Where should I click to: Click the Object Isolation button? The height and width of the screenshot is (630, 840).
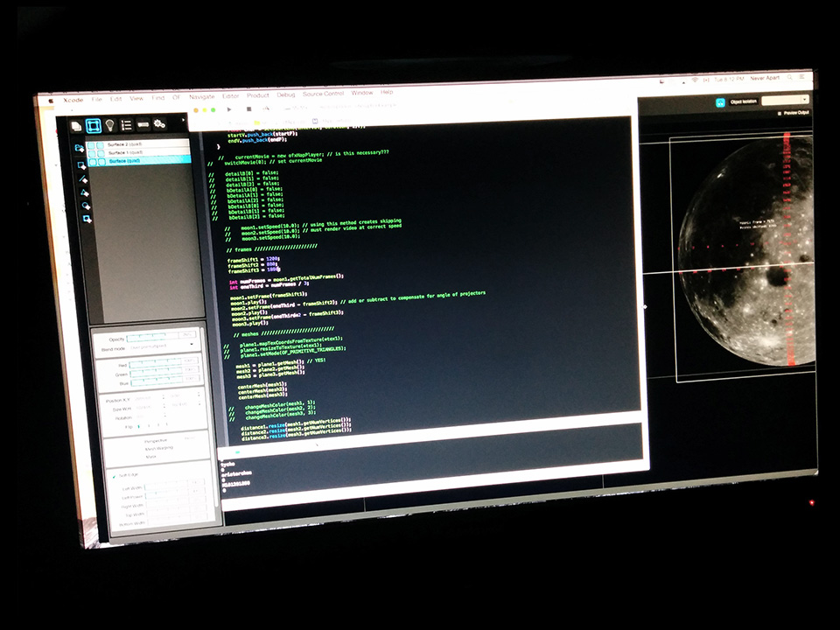[x=743, y=102]
